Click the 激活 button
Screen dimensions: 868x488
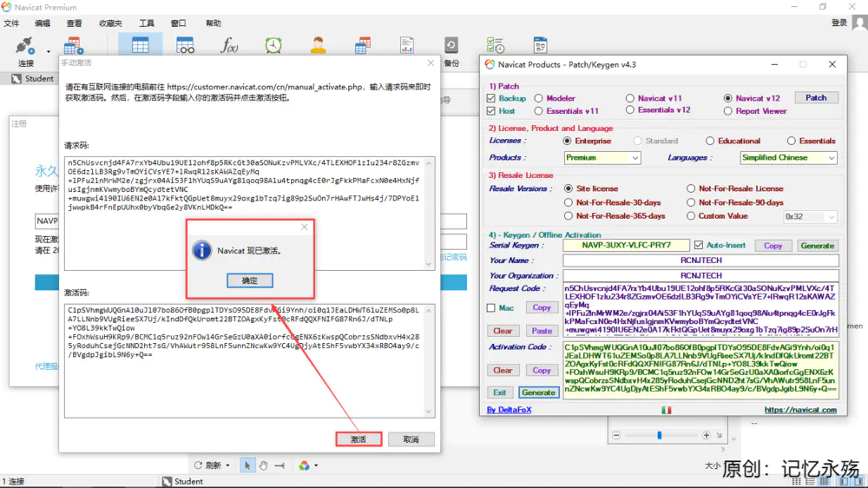tap(358, 439)
